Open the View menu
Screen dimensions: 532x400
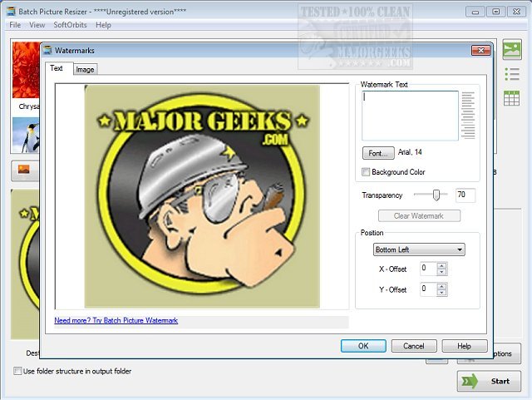coord(37,25)
